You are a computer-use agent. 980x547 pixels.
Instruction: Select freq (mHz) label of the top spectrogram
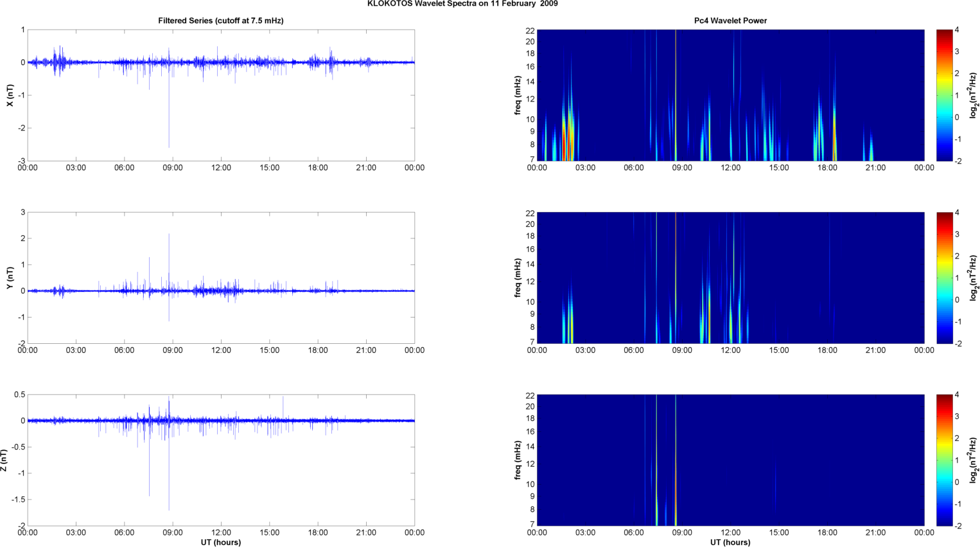click(x=518, y=95)
